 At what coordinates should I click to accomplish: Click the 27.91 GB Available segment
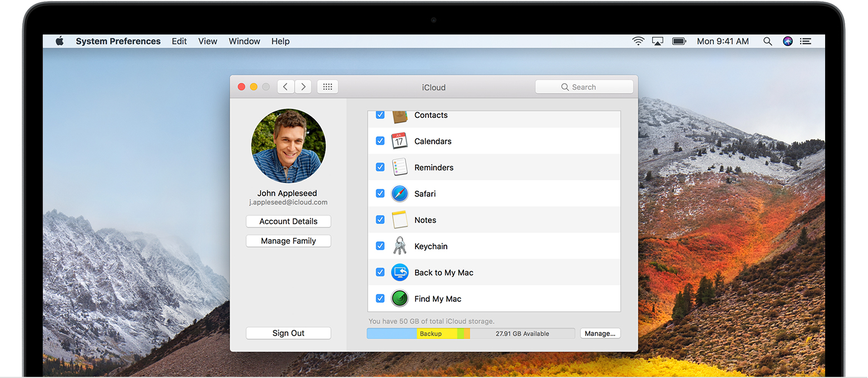tap(522, 334)
